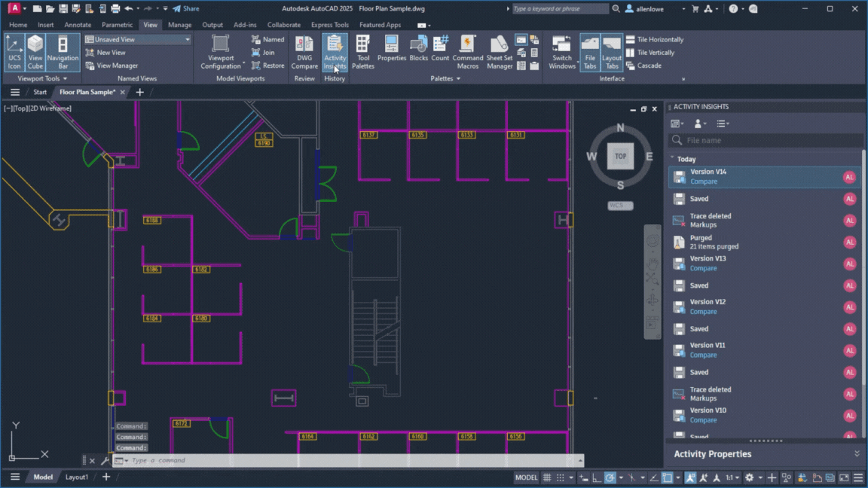Click the Restore viewports icon
The width and height of the screenshot is (868, 488).
[255, 66]
